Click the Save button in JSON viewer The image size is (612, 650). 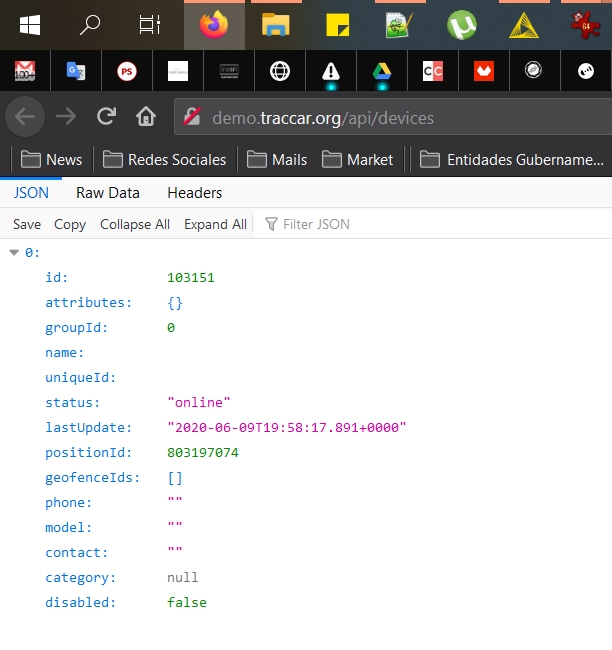27,224
